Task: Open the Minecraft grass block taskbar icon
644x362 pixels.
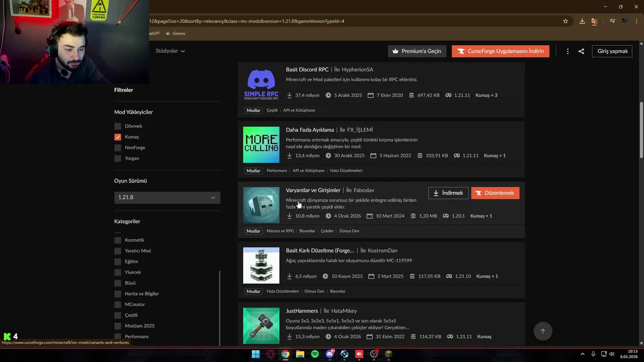Action: (x=388, y=354)
